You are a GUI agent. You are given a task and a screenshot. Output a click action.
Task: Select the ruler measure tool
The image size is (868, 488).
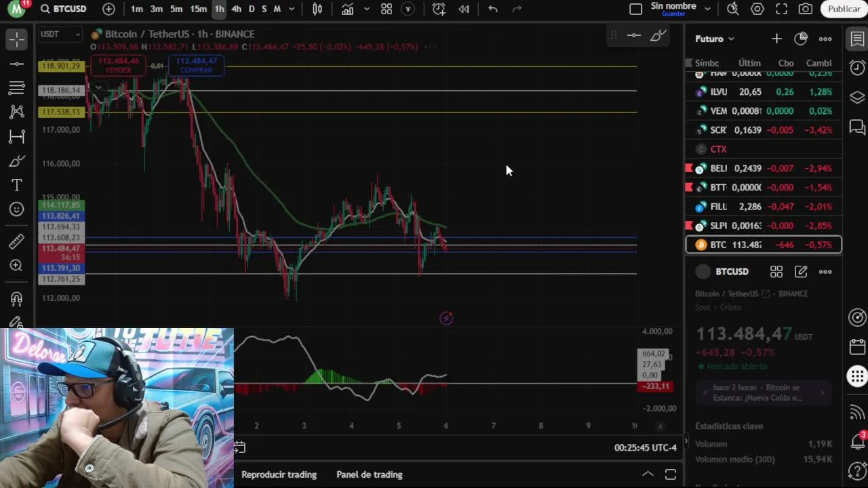[x=17, y=241]
